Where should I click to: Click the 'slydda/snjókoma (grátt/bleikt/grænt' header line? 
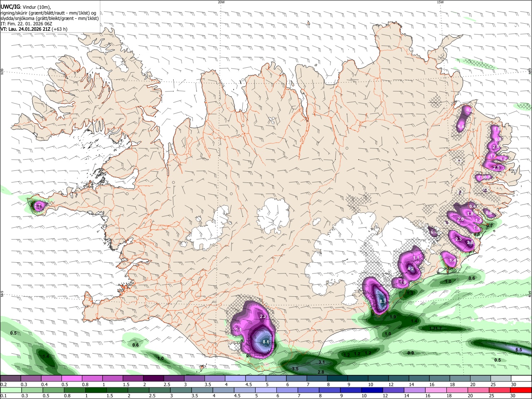tap(49, 18)
